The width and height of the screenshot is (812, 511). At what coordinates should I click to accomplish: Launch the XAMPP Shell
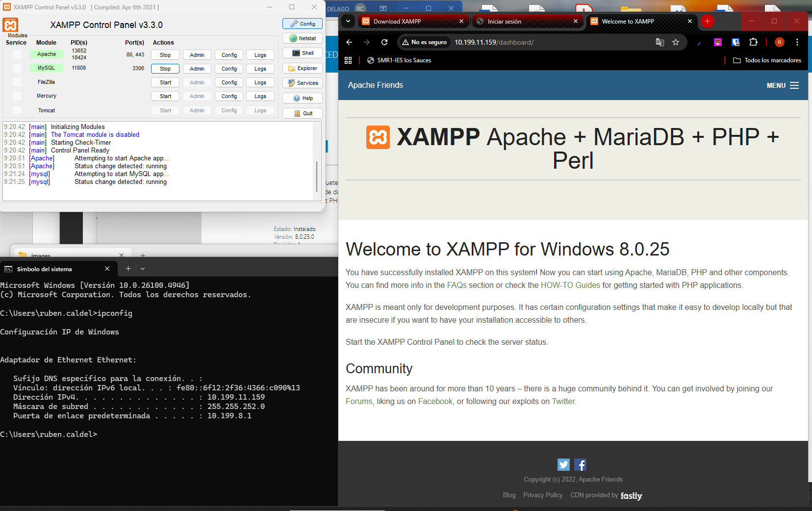[303, 53]
